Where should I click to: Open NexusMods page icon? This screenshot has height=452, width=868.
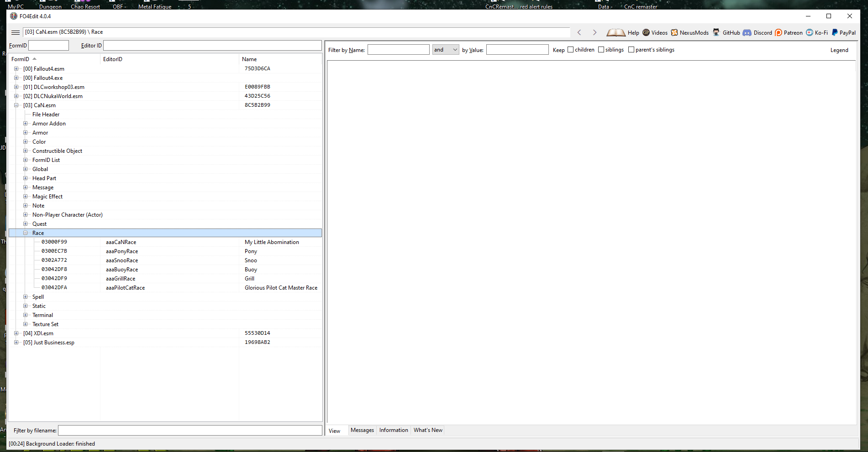pos(674,32)
